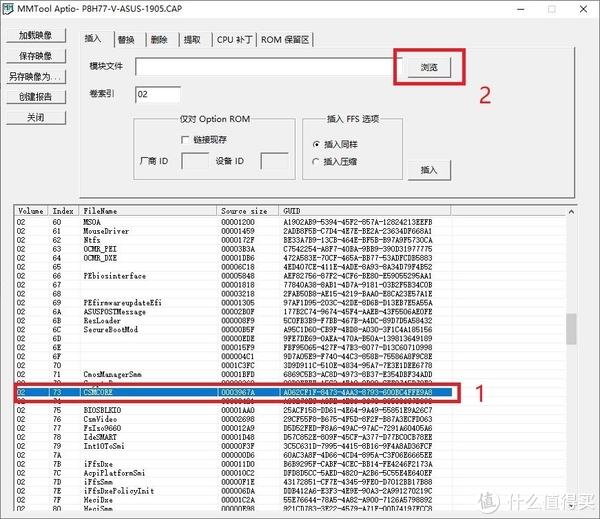This screenshot has width=600, height=519.
Task: Select the SecureBootMod module row
Action: point(233,330)
